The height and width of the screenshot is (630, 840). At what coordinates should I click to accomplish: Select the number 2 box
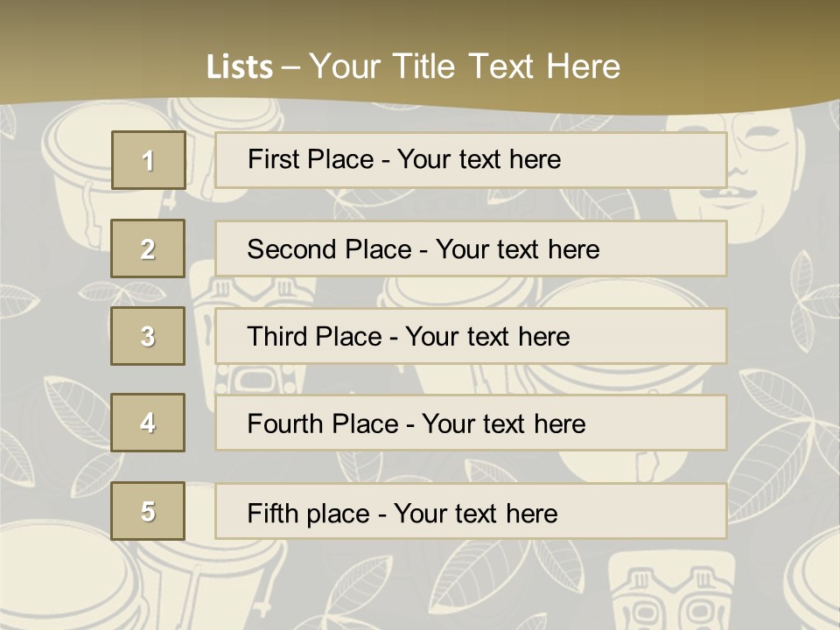(x=148, y=248)
